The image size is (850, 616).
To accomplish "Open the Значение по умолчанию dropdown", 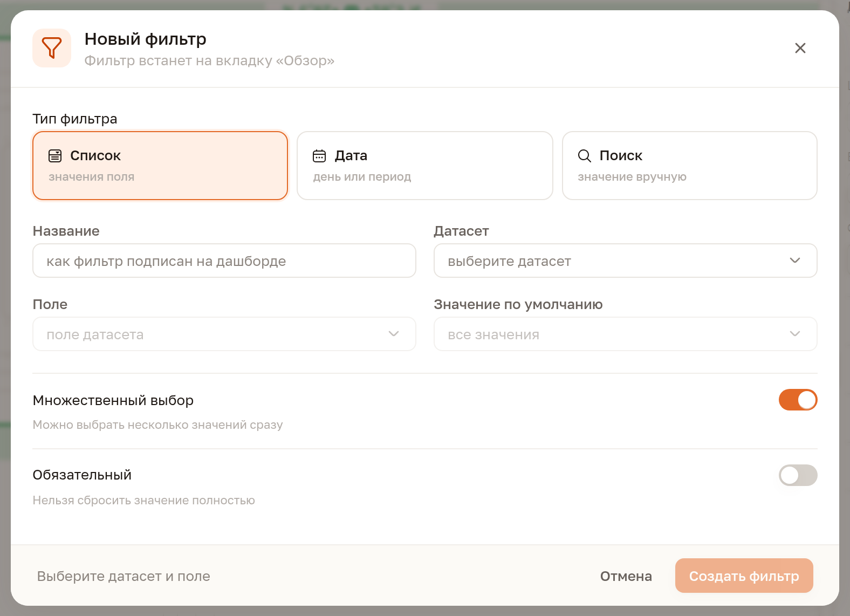I will (x=626, y=334).
